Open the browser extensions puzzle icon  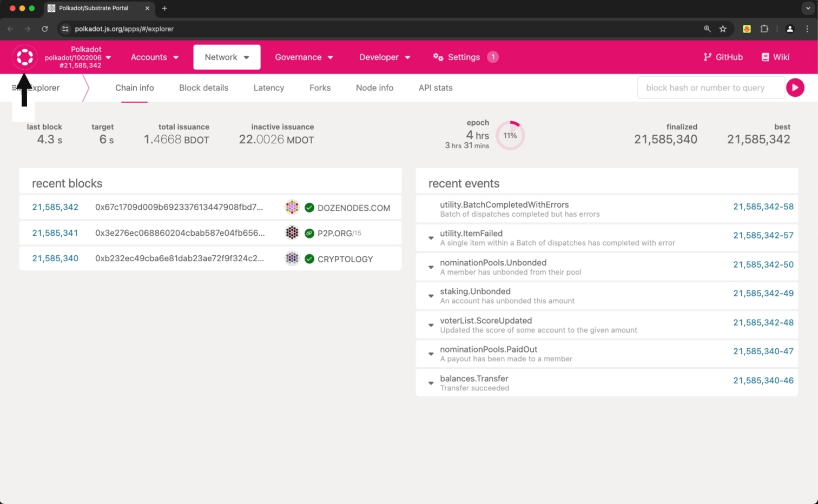tap(764, 29)
